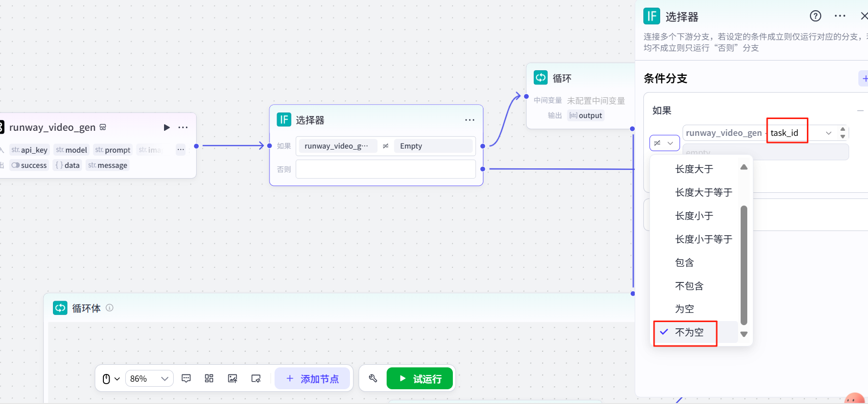Expand hidden input params of runway_video_gen

pyautogui.click(x=181, y=150)
